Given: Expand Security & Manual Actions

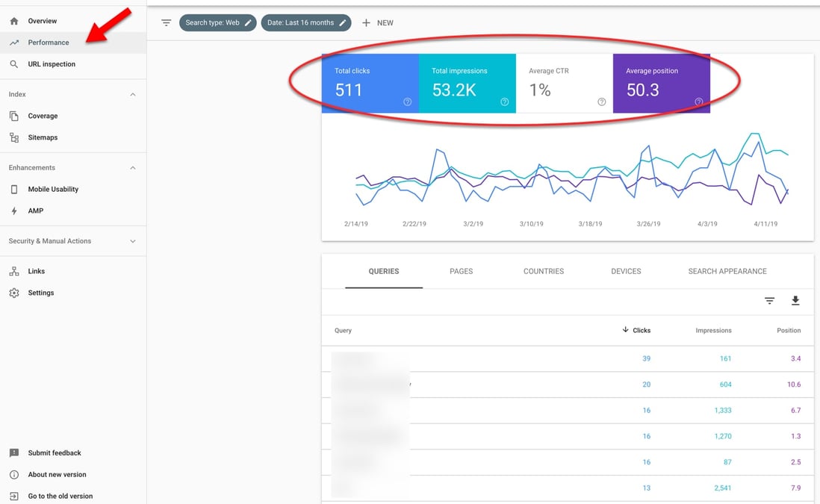Looking at the screenshot, I should (132, 241).
